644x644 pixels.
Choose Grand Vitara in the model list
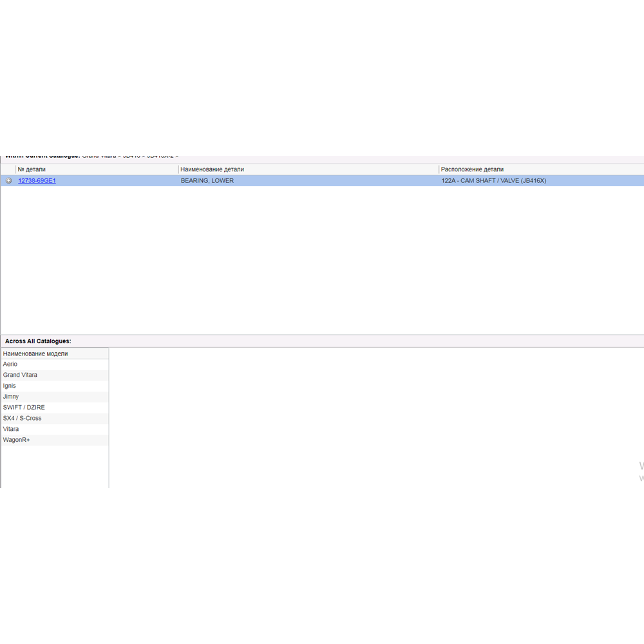pyautogui.click(x=20, y=375)
